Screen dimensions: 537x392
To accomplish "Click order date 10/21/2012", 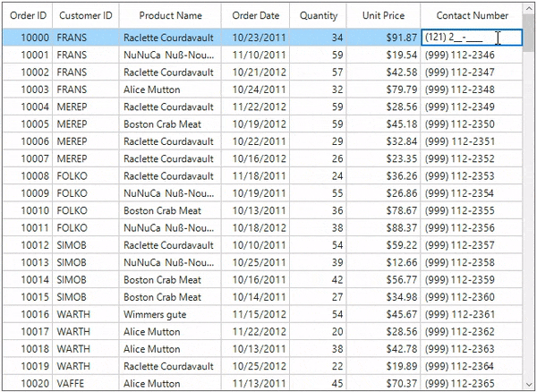I will click(x=255, y=72).
